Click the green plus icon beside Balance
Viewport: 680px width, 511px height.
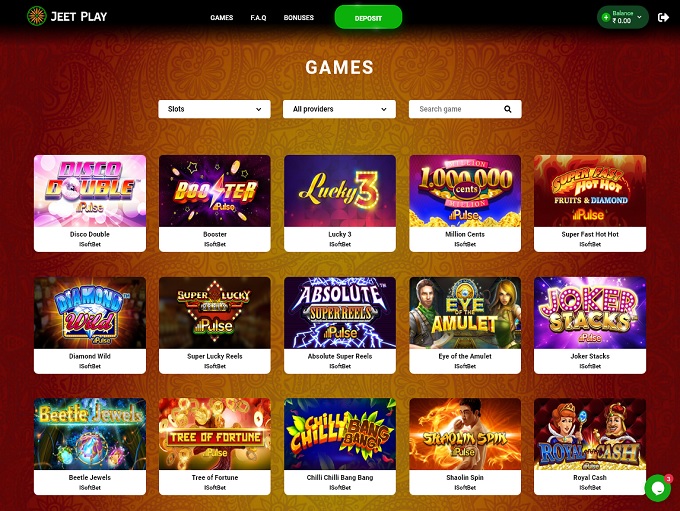coord(606,17)
